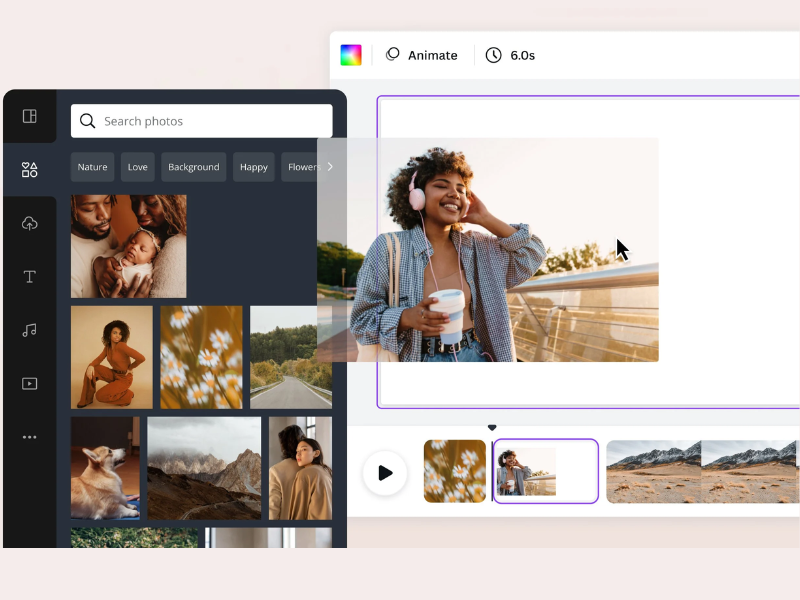Open the Text panel using the T icon
The height and width of the screenshot is (600, 800).
pyautogui.click(x=29, y=276)
